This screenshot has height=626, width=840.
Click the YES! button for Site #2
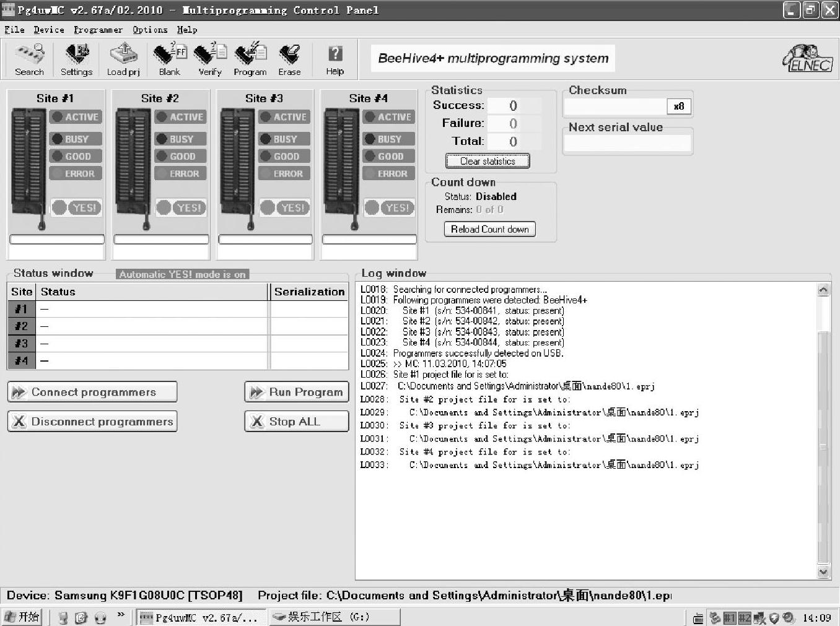click(181, 207)
